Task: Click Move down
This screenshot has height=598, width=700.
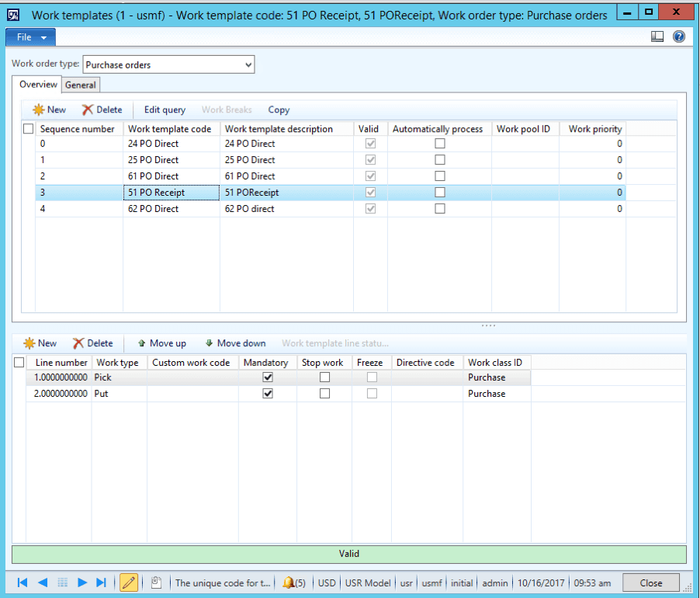Action: click(x=235, y=343)
